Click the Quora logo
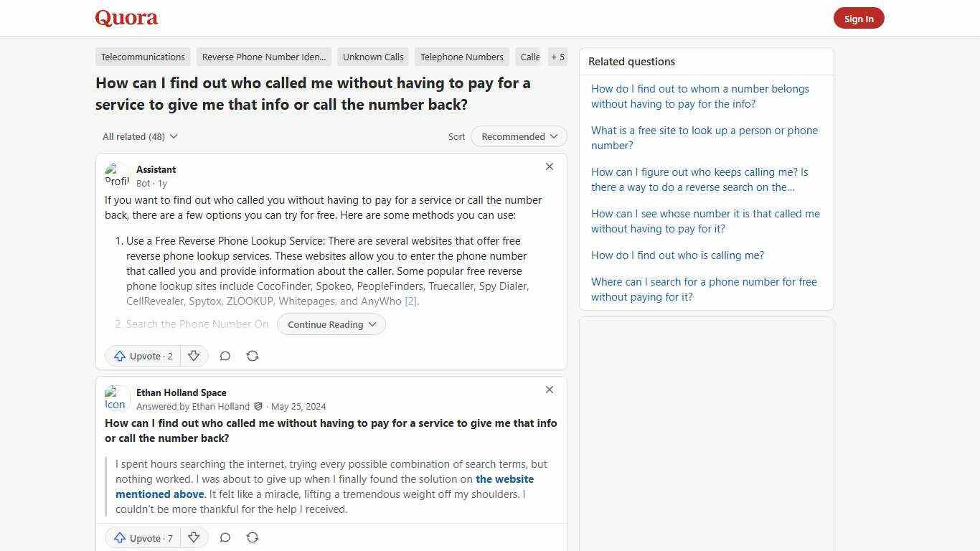Image resolution: width=980 pixels, height=551 pixels. pyautogui.click(x=126, y=18)
